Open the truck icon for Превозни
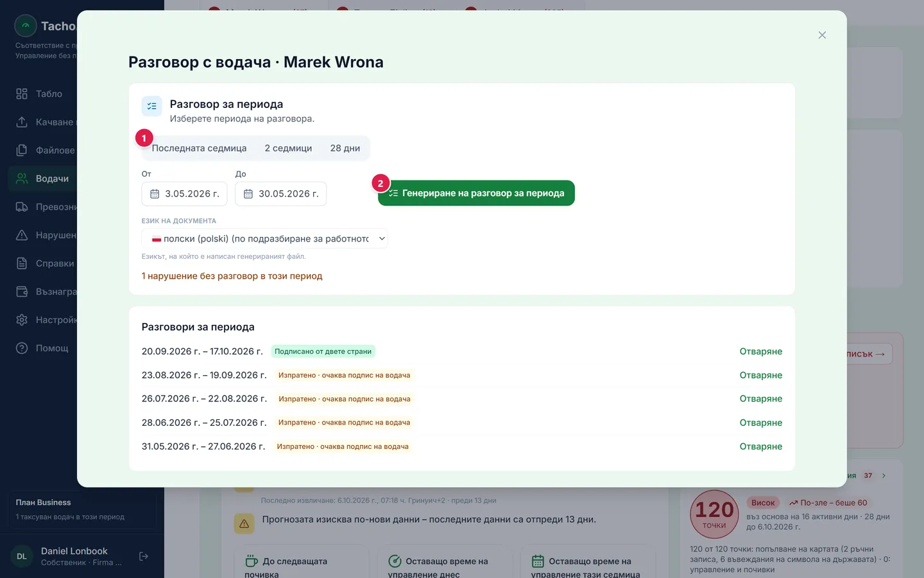 click(22, 207)
